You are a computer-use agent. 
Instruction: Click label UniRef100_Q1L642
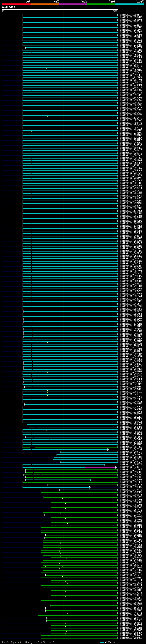pyautogui.click(x=131, y=469)
